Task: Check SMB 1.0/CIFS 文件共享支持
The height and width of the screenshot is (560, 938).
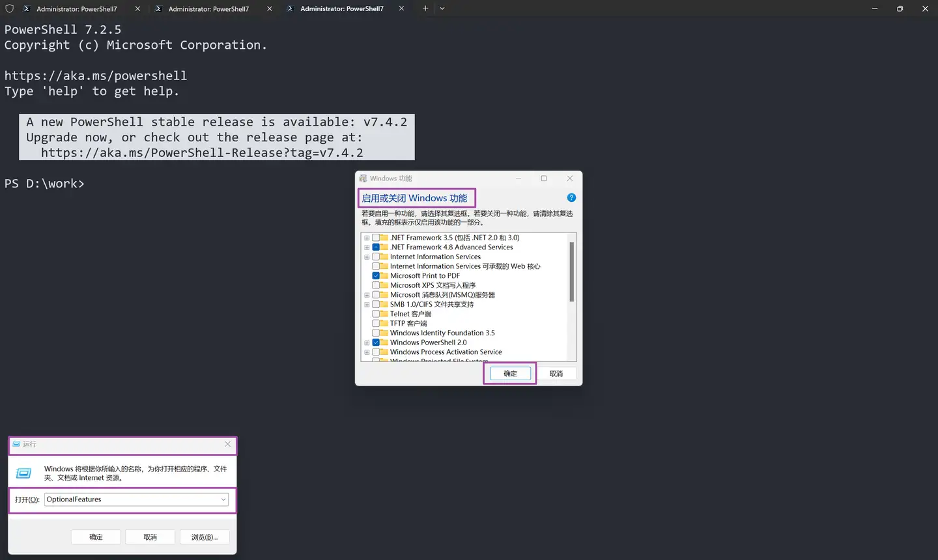Action: click(376, 304)
